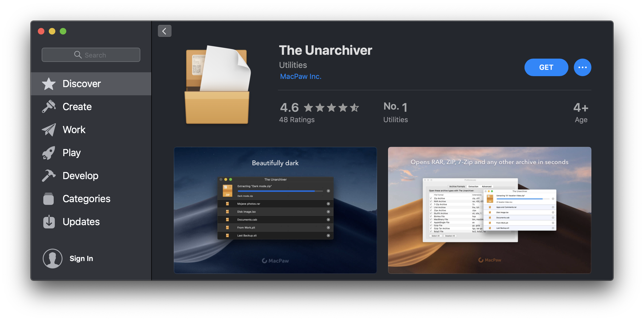Click the Discover star icon
Viewport: 644px width, 321px height.
[49, 84]
